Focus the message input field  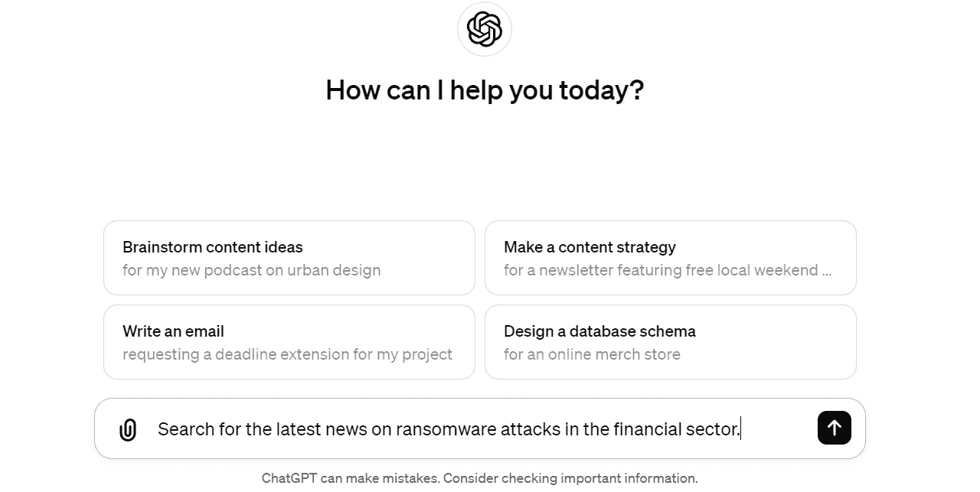click(480, 428)
